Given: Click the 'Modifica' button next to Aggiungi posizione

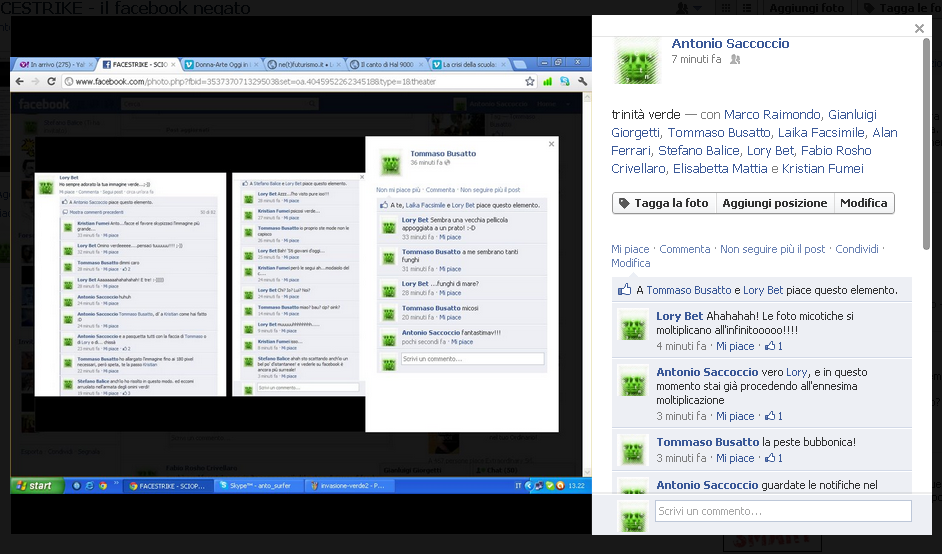Looking at the screenshot, I should (863, 203).
